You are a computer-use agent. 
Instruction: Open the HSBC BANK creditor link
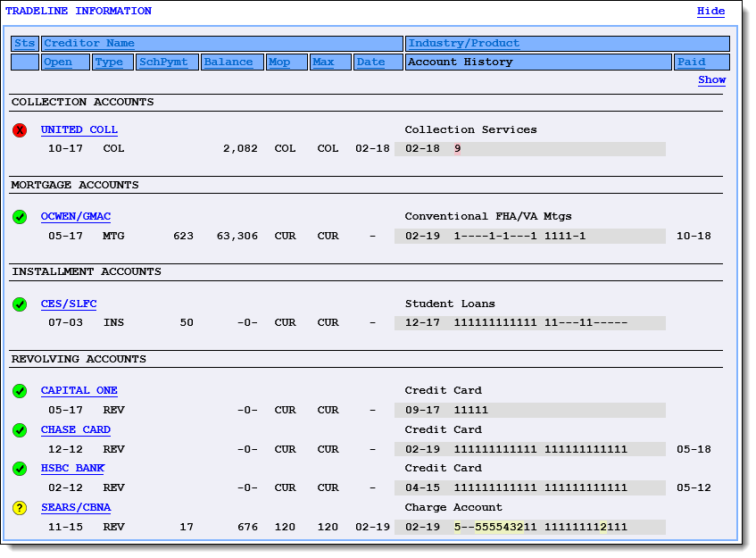pyautogui.click(x=72, y=469)
